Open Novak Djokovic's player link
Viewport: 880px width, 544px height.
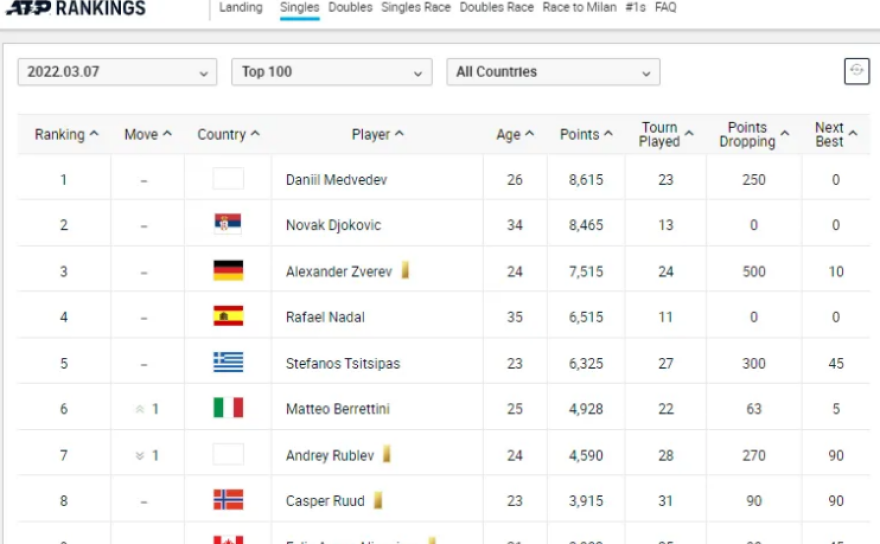click(333, 225)
